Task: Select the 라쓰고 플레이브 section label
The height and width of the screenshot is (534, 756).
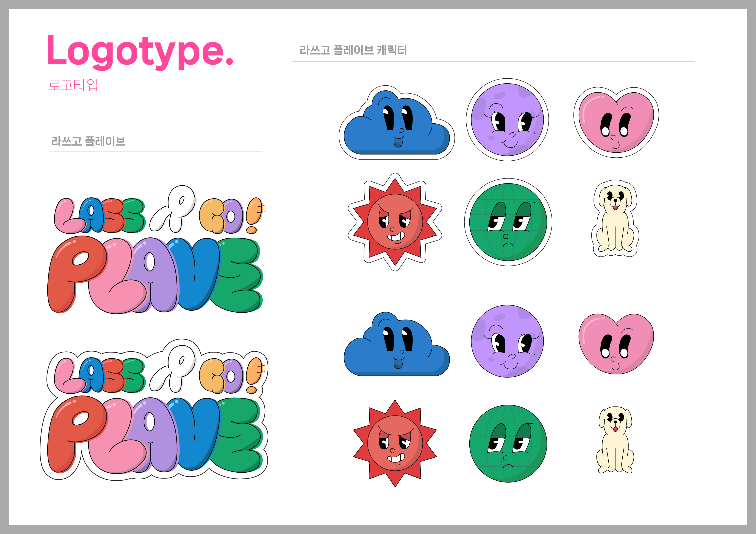Action: (x=88, y=141)
